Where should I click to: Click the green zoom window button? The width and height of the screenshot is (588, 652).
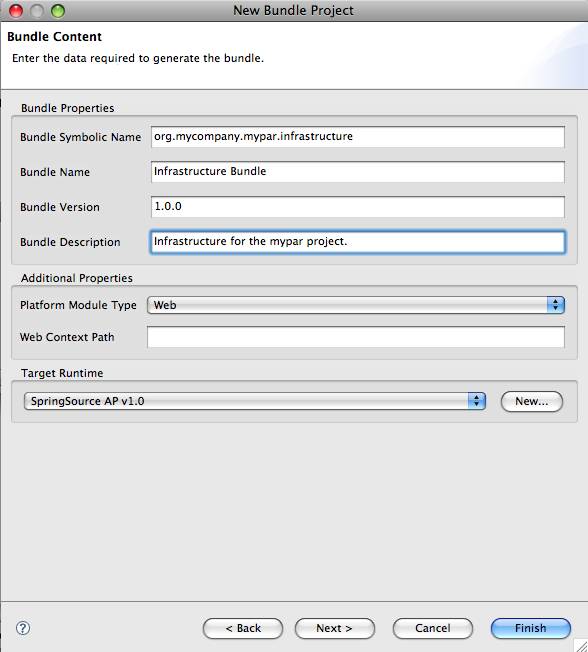58,11
